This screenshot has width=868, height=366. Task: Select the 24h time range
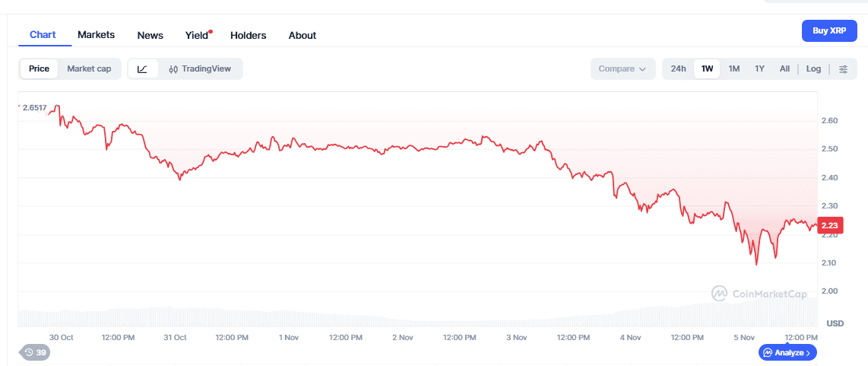678,69
